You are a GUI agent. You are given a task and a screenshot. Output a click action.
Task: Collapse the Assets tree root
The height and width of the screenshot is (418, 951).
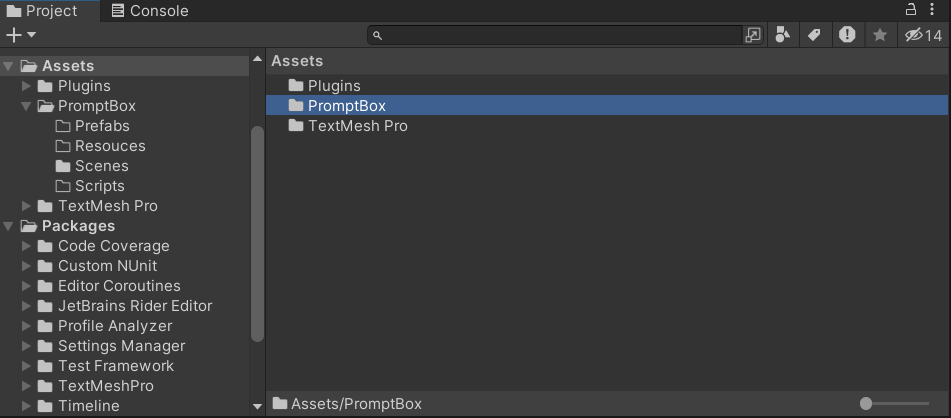(9, 66)
